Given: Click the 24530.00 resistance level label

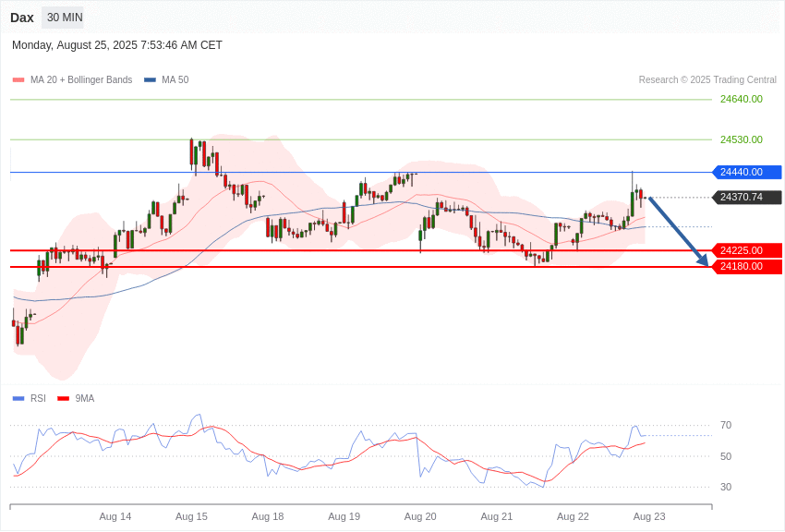Looking at the screenshot, I should 741,139.
